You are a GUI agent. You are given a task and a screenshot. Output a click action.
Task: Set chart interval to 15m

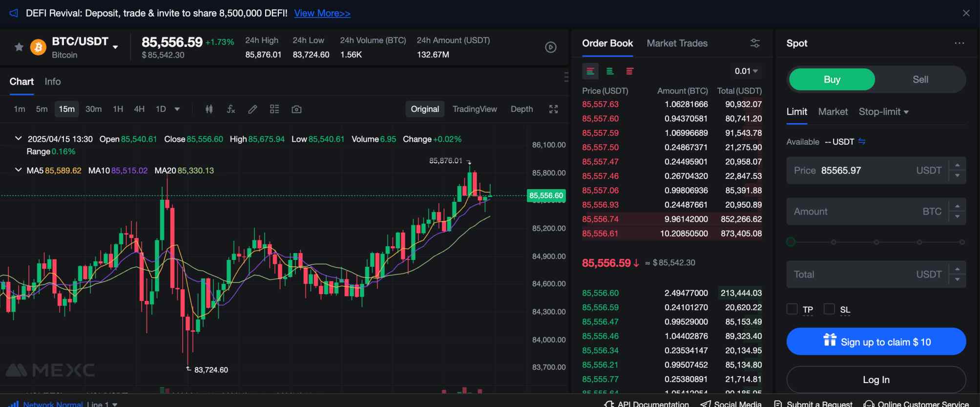[x=67, y=109]
